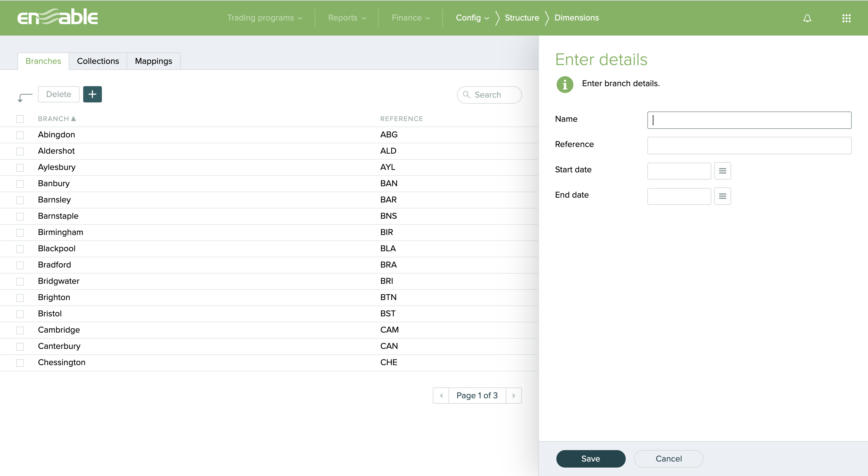Toggle the select-all header checkbox
868x476 pixels.
[20, 119]
